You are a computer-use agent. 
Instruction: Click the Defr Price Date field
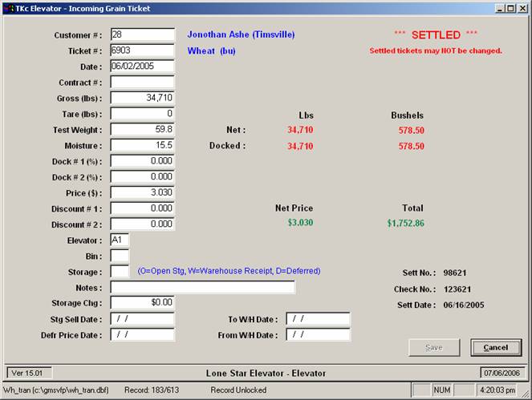click(142, 334)
